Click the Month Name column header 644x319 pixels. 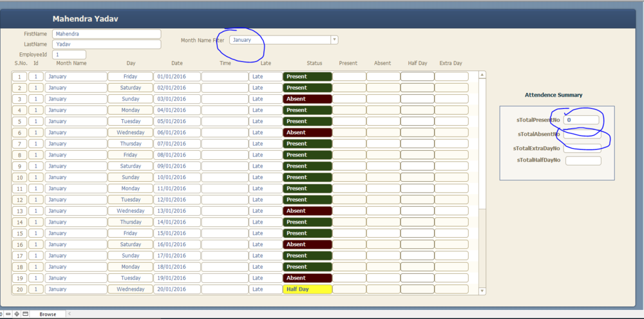click(71, 63)
